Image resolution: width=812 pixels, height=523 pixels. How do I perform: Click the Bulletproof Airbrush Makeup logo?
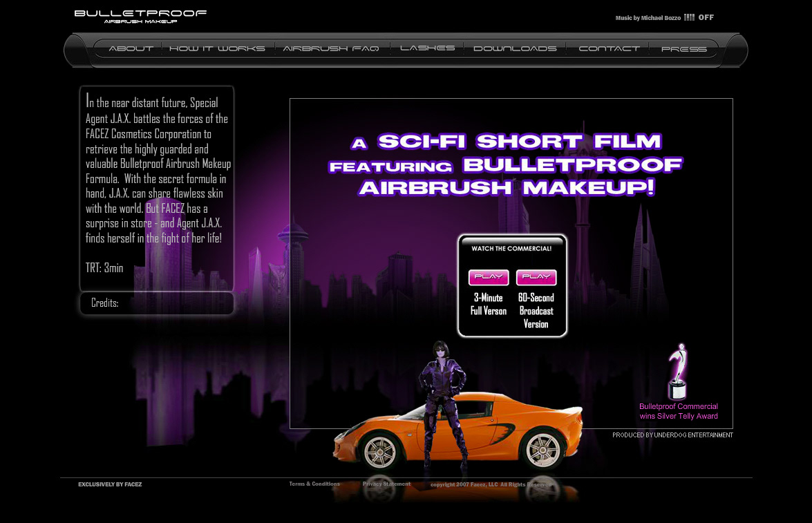coord(140,16)
